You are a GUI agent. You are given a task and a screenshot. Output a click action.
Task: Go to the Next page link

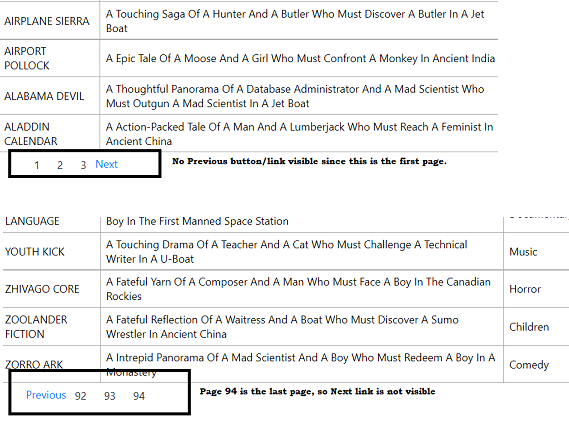tap(106, 164)
